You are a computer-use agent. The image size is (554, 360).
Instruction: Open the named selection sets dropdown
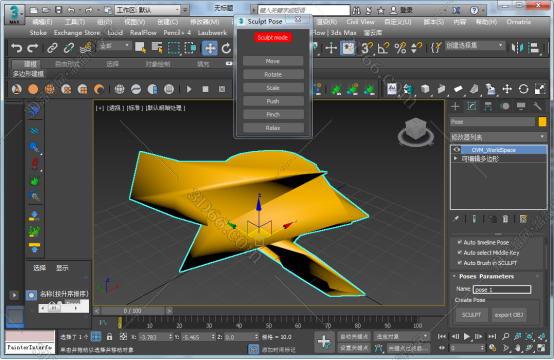point(474,46)
